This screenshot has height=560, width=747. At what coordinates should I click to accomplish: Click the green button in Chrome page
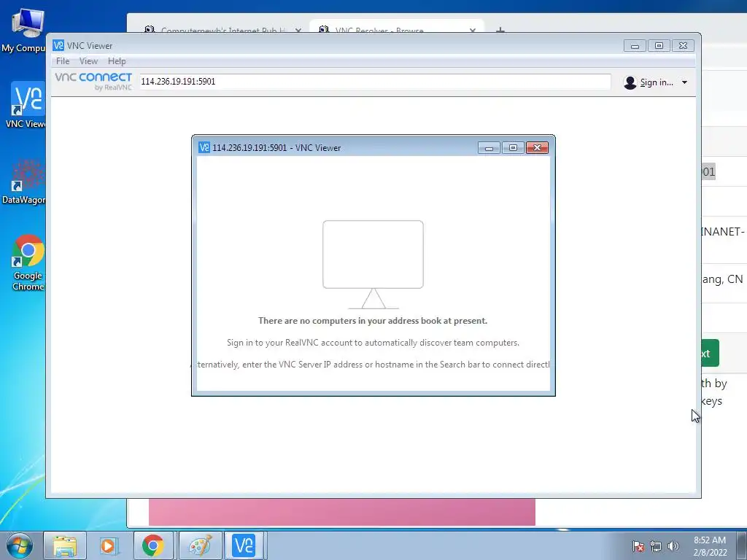(710, 353)
